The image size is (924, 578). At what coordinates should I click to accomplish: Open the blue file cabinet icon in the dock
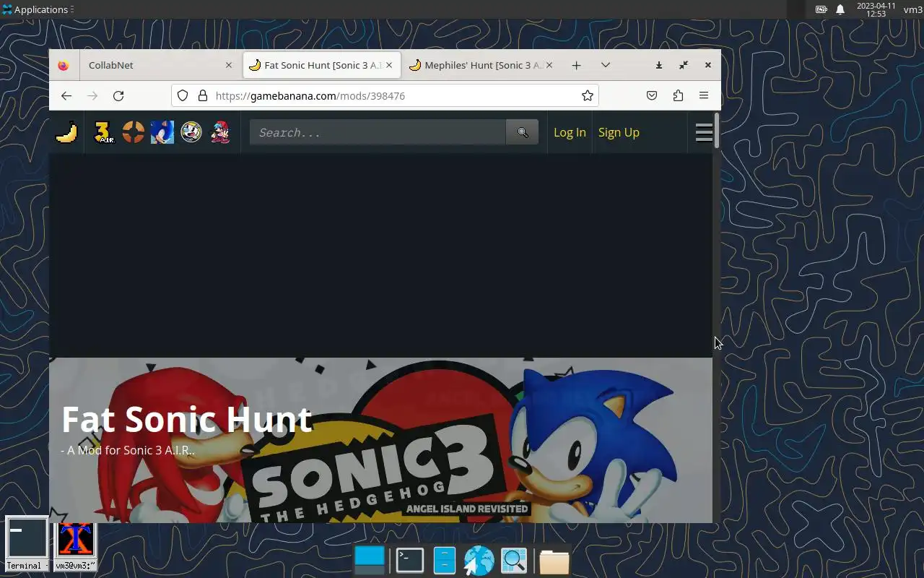tap(445, 561)
